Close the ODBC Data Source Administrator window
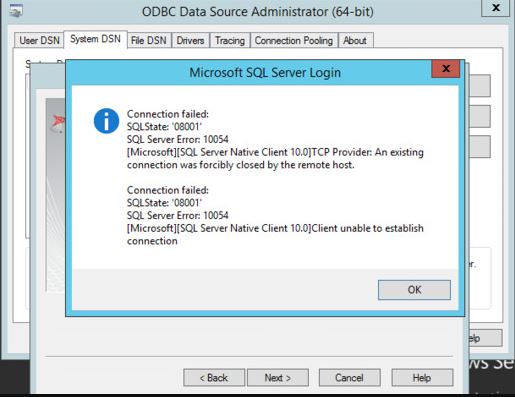 [496, 7]
